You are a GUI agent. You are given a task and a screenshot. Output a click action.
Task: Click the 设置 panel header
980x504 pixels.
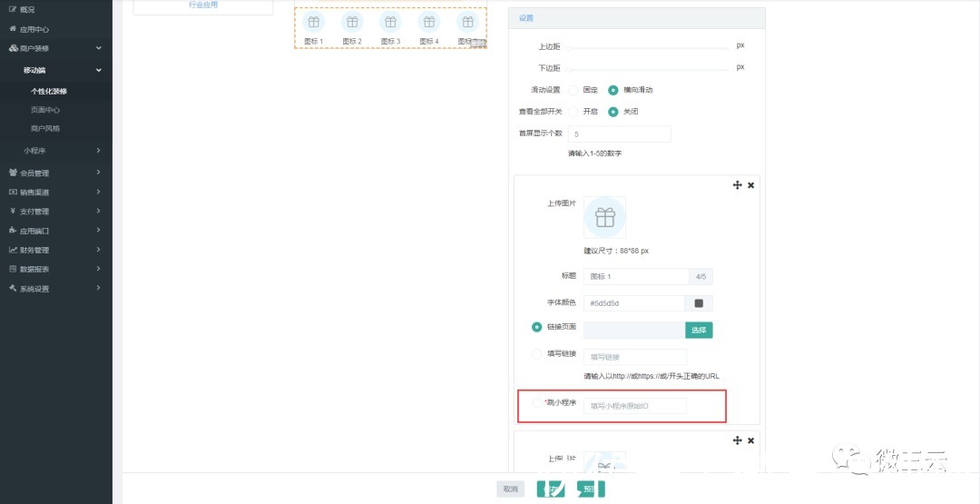click(x=636, y=18)
